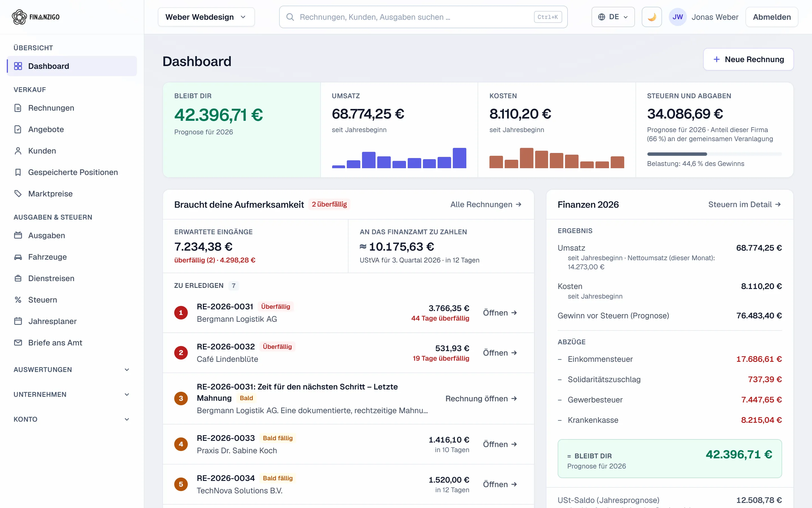
Task: Click red badge 2 for Café Lindenblüte
Action: click(181, 353)
